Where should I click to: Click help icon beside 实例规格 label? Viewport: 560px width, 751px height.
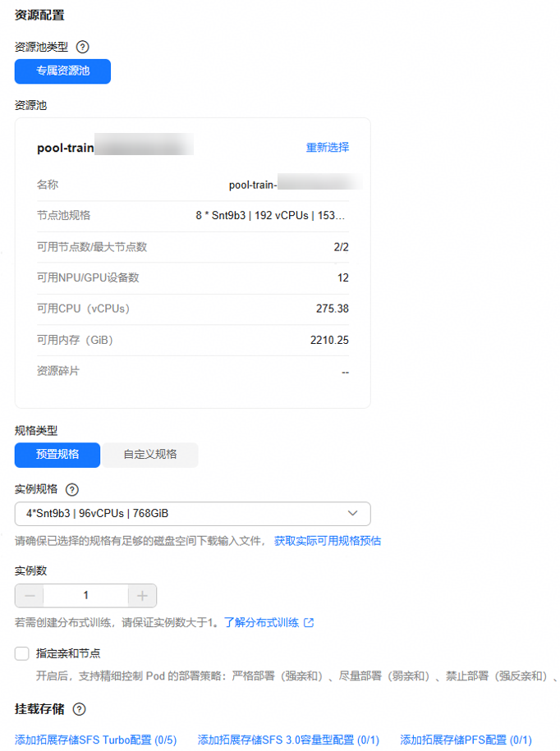click(x=72, y=489)
